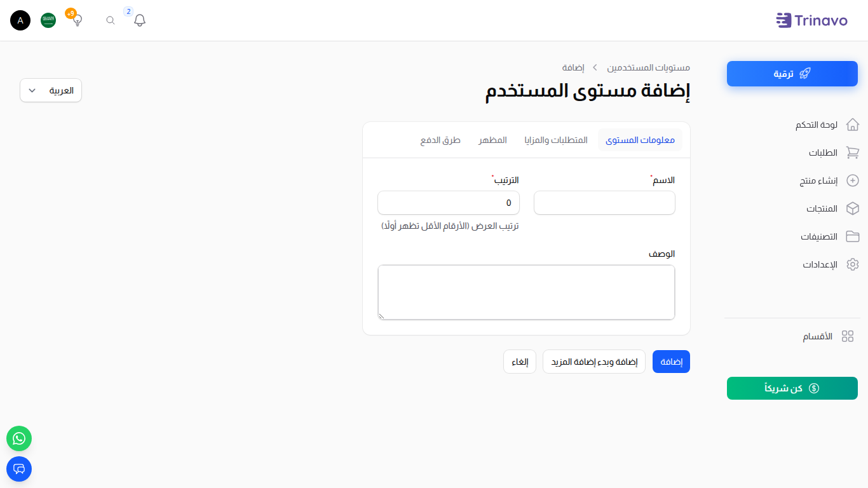The height and width of the screenshot is (488, 868).
Task: Switch to طرق الدفع tab
Action: click(x=440, y=140)
